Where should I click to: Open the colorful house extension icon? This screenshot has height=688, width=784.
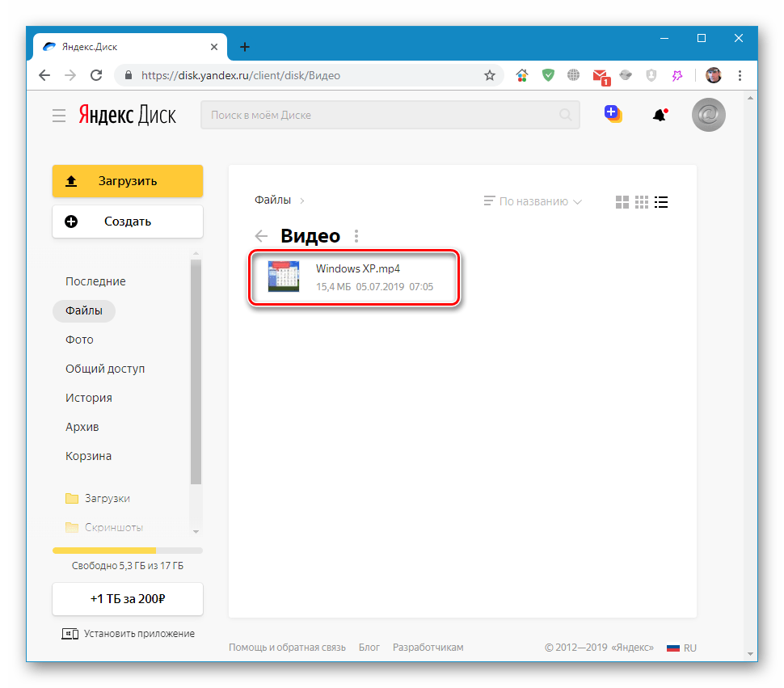pyautogui.click(x=522, y=75)
